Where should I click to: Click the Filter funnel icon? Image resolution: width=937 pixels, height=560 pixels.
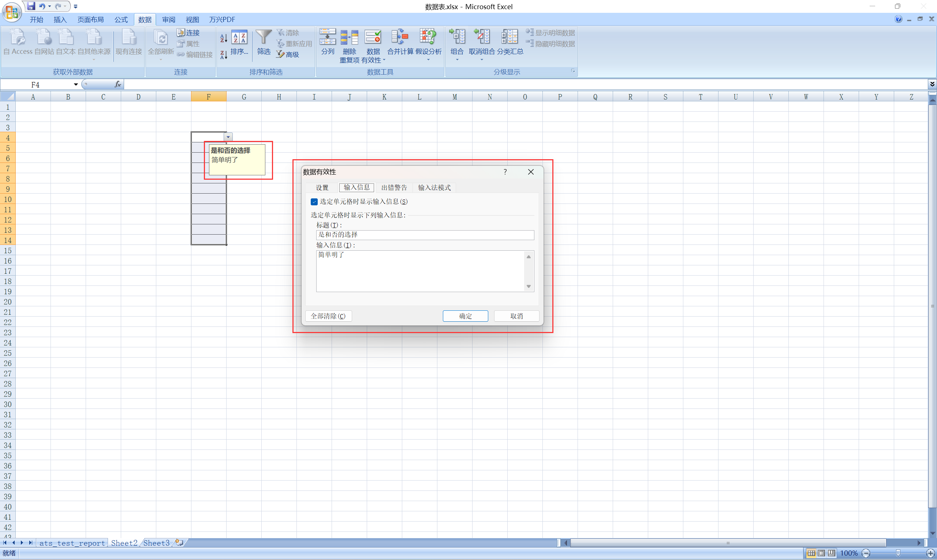[264, 38]
